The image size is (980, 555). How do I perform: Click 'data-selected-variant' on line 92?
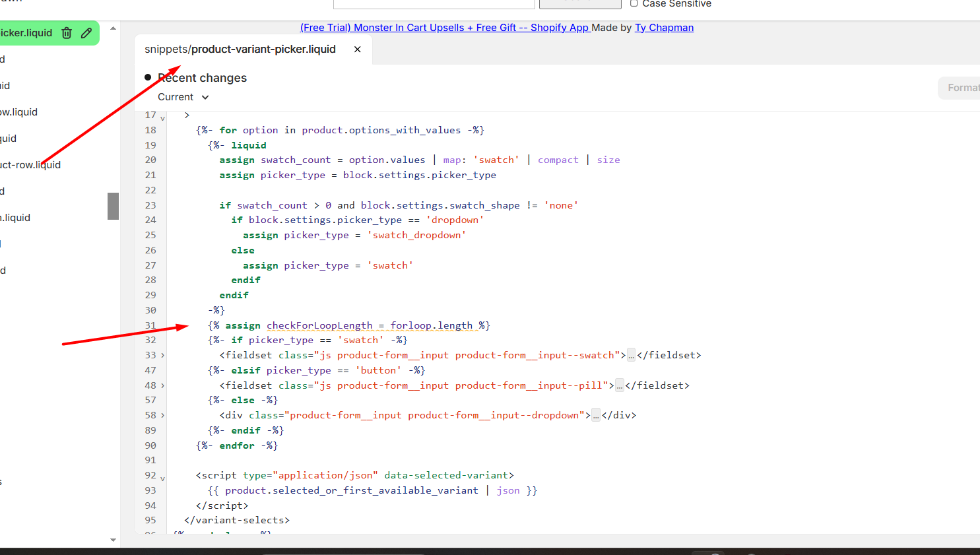pos(446,475)
